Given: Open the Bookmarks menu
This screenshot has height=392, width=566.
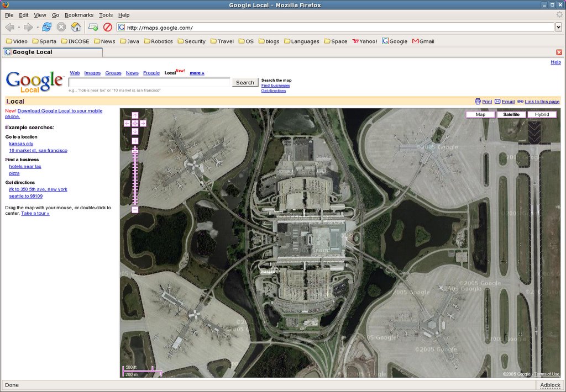Looking at the screenshot, I should tap(79, 15).
